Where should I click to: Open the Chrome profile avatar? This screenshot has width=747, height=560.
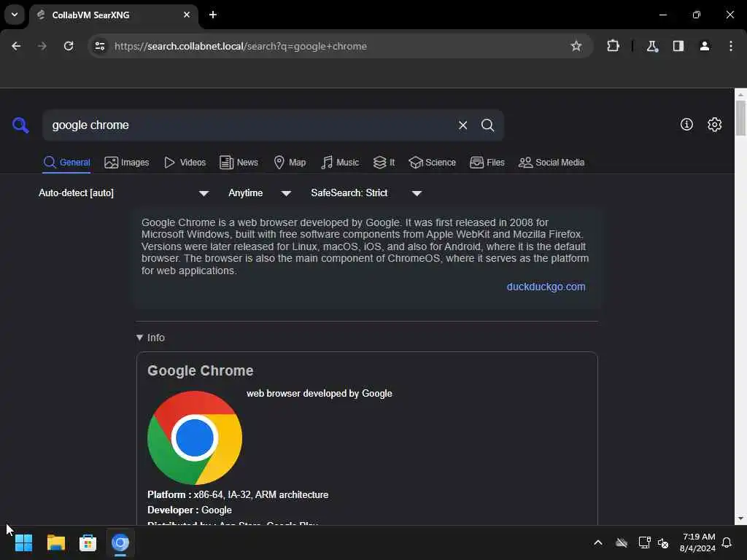pos(705,46)
